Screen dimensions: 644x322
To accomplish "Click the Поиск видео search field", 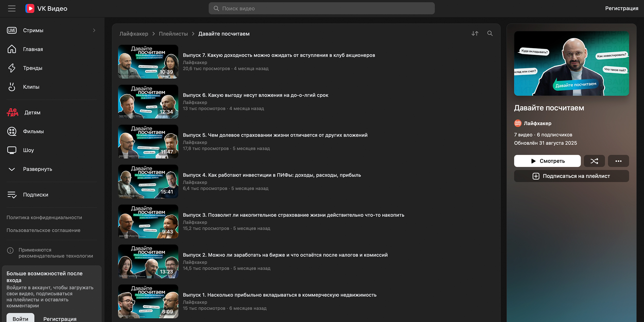I will click(x=321, y=9).
